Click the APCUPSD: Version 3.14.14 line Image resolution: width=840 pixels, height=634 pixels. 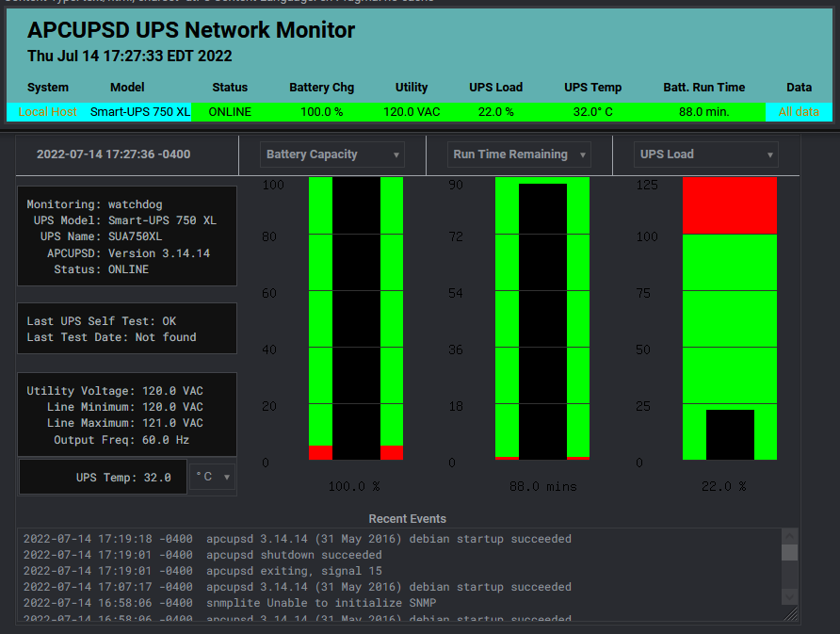point(128,253)
